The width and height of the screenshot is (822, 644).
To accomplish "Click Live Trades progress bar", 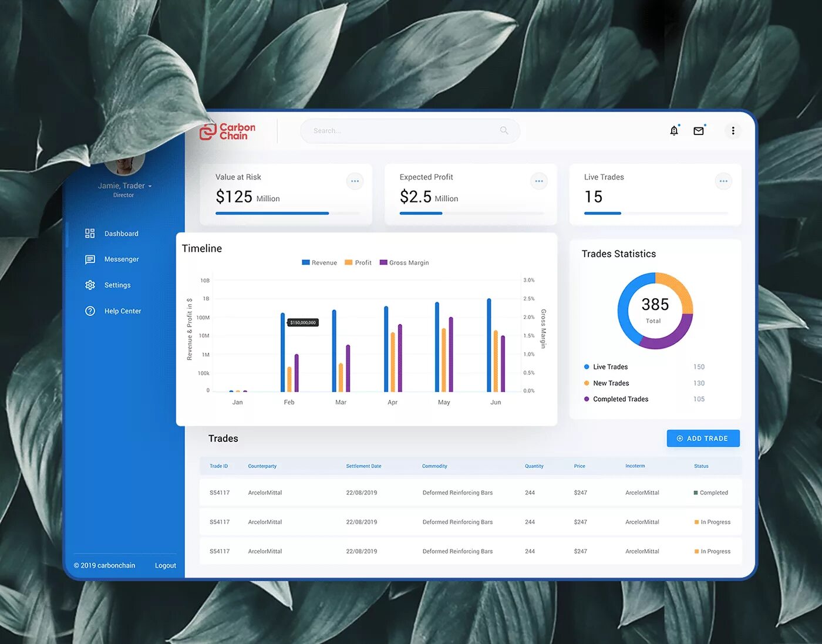I will (x=656, y=213).
